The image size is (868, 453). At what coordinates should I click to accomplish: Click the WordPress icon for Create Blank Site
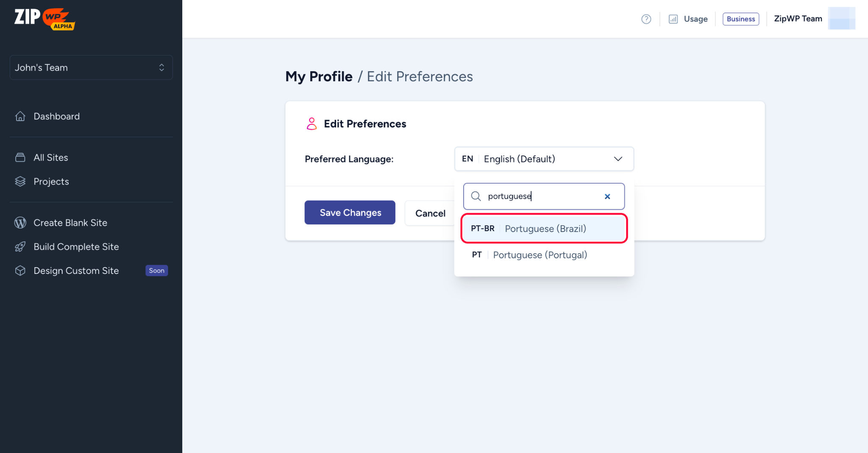(x=20, y=223)
